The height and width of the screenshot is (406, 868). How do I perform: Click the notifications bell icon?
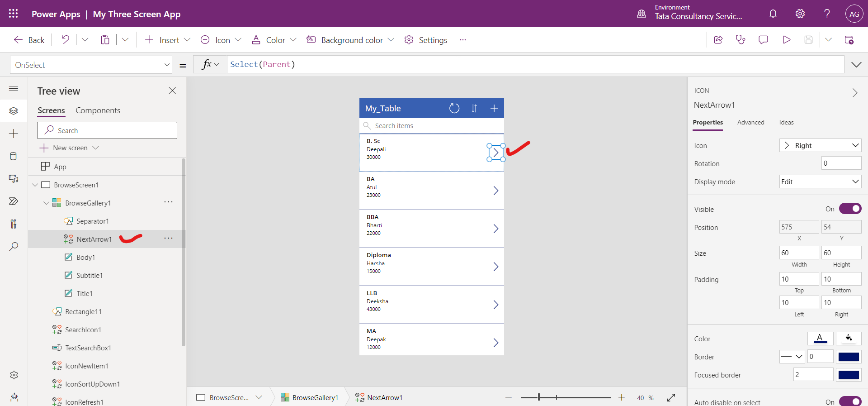coord(773,14)
